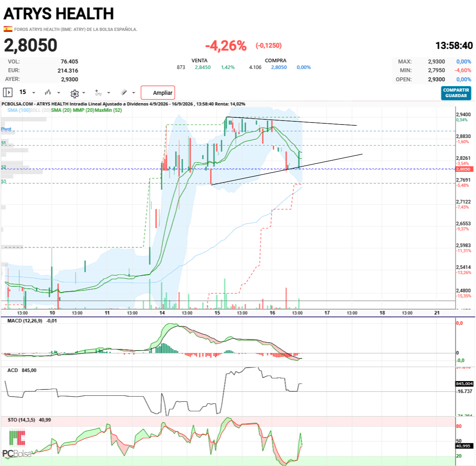Click the STO (14,3,5) panel label
Viewport: 476px width, 466px height.
point(21,420)
